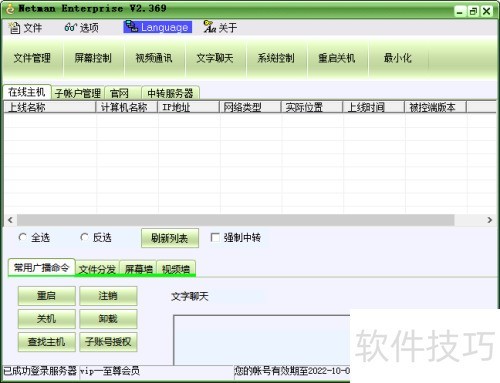This screenshot has width=500, height=383.
Task: Switch to the 中转服务器 tab
Action: [170, 93]
